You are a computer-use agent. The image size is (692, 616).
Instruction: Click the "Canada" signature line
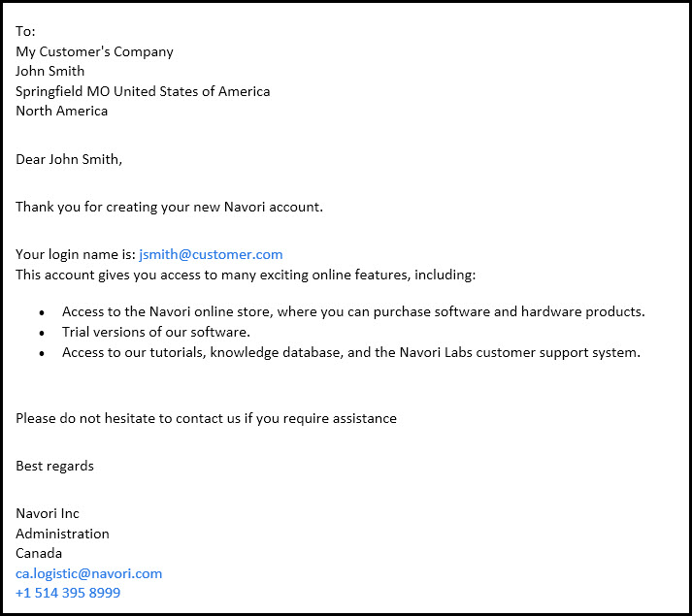coord(39,553)
